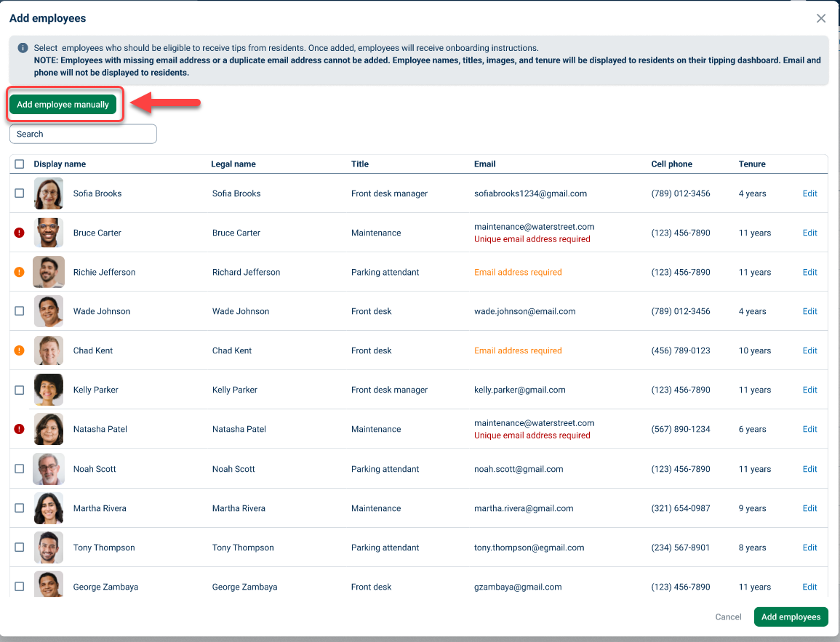Image resolution: width=840 pixels, height=642 pixels.
Task: Click Bruce Carter's profile photo
Action: click(49, 233)
